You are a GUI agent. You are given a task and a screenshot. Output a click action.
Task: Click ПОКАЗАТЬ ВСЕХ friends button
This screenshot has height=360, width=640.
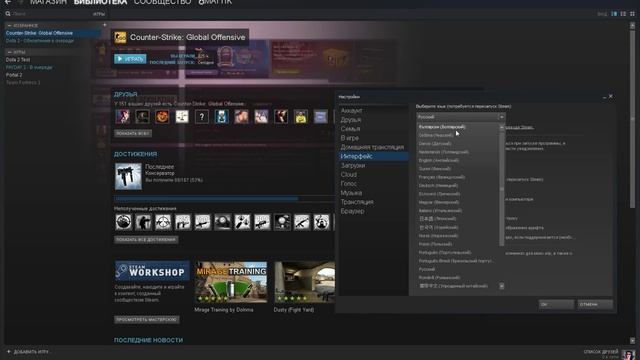coord(133,133)
